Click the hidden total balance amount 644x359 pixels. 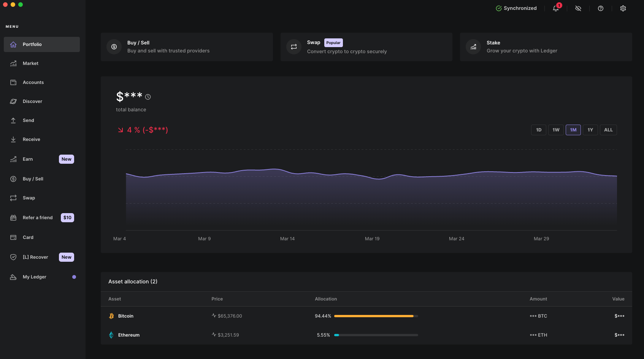pos(129,96)
